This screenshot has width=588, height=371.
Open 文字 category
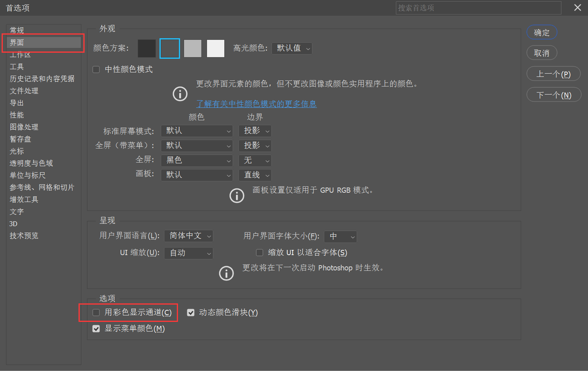click(44, 212)
